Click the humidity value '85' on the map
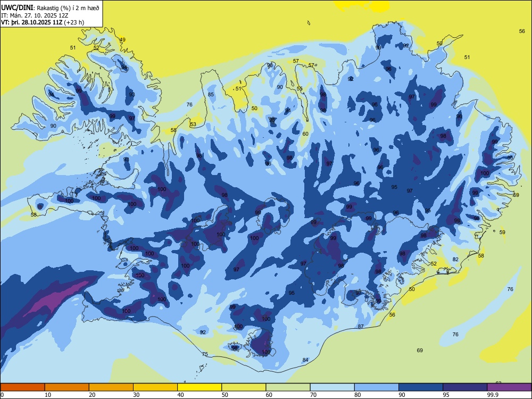This screenshot has height=399, width=532. pyautogui.click(x=211, y=94)
